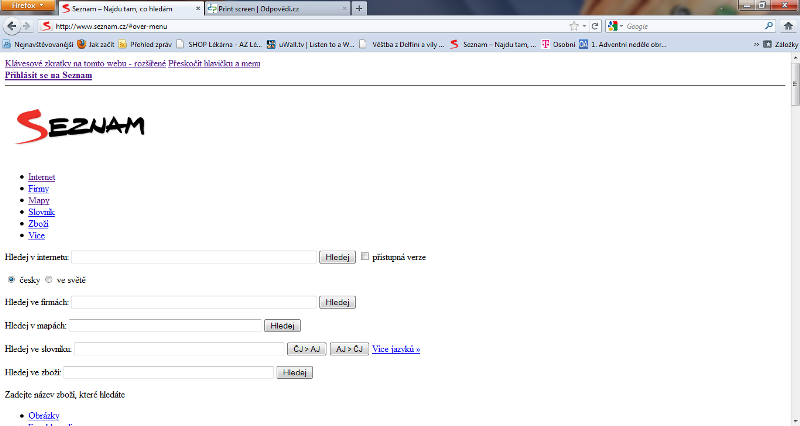Open Věštba z Delfini bookmark
The height and width of the screenshot is (426, 800).
pos(402,44)
